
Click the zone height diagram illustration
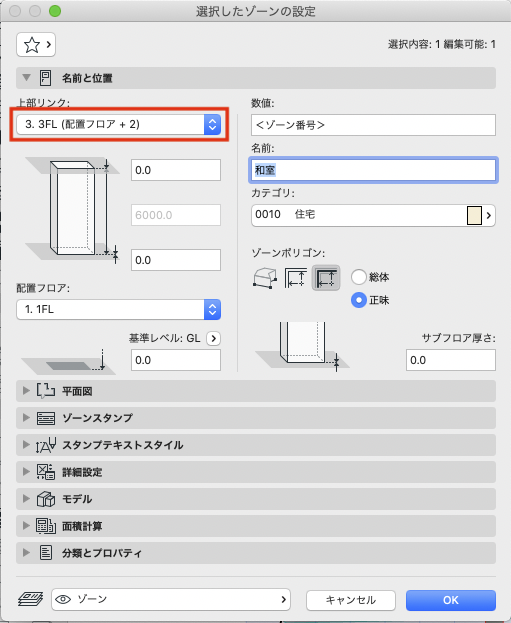tap(74, 209)
